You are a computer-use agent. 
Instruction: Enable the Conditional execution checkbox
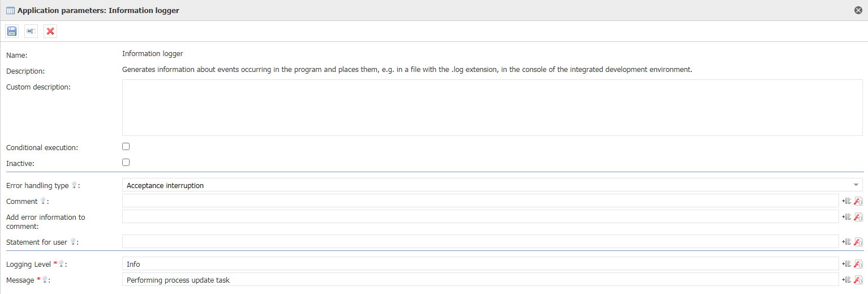[126, 147]
